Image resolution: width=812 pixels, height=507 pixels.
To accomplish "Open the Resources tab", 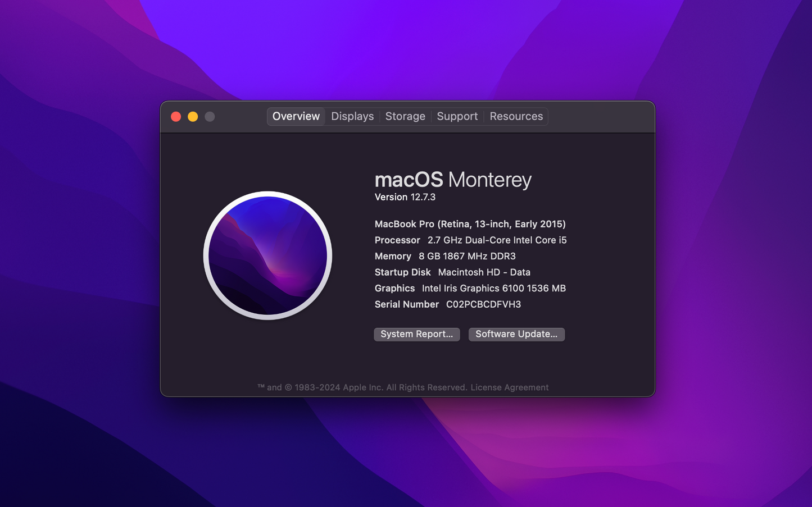I will pos(515,116).
